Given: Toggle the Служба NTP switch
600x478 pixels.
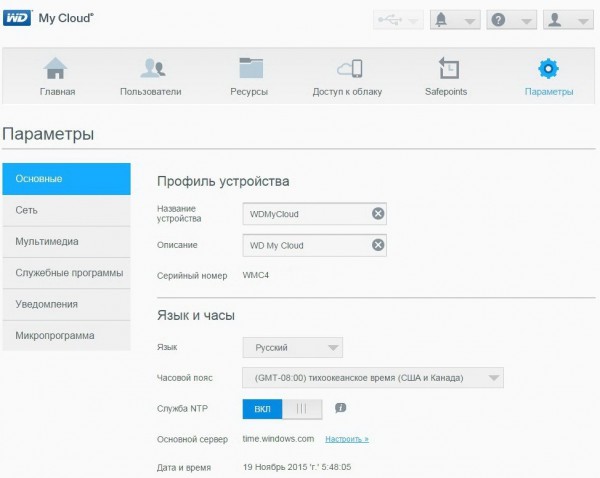Looking at the screenshot, I should point(282,409).
